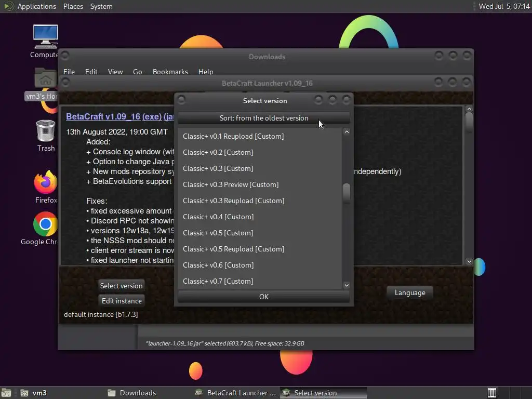Open Edit menu in Downloads window
Image resolution: width=532 pixels, height=399 pixels.
[x=91, y=72]
